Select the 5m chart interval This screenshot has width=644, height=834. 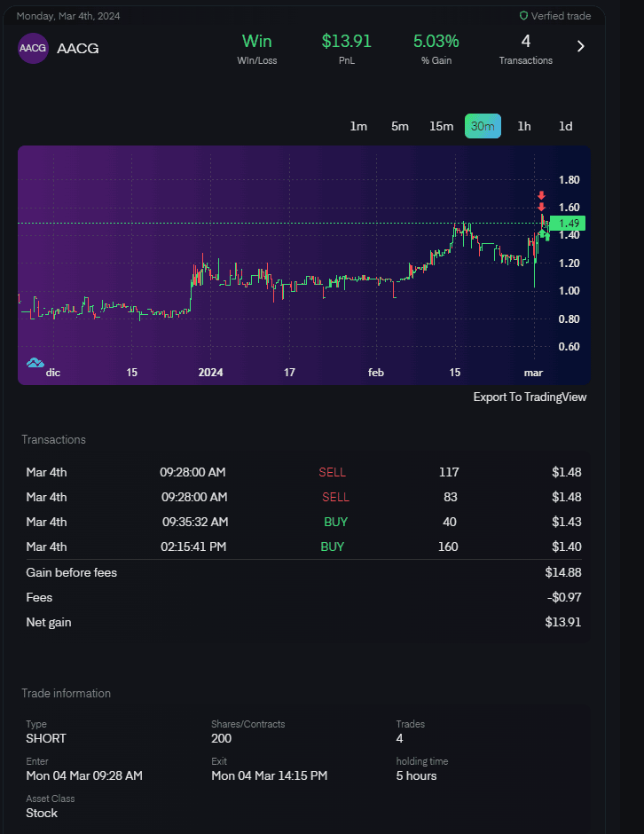[x=400, y=126]
